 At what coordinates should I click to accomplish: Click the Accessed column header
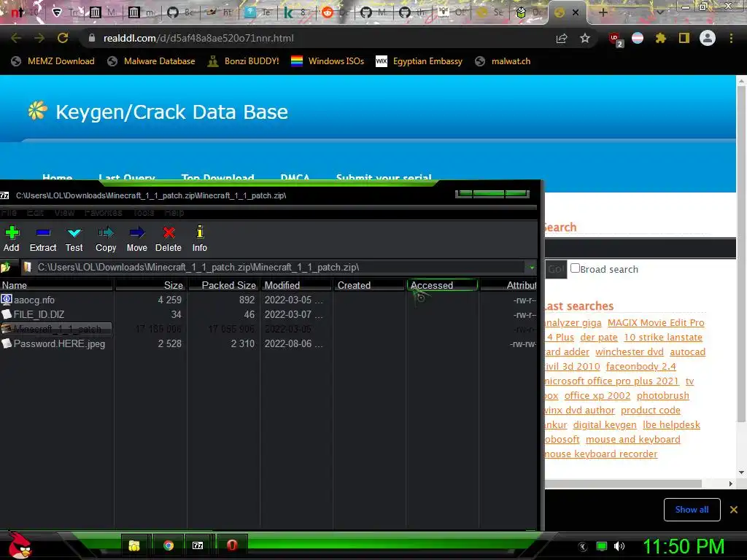point(442,285)
